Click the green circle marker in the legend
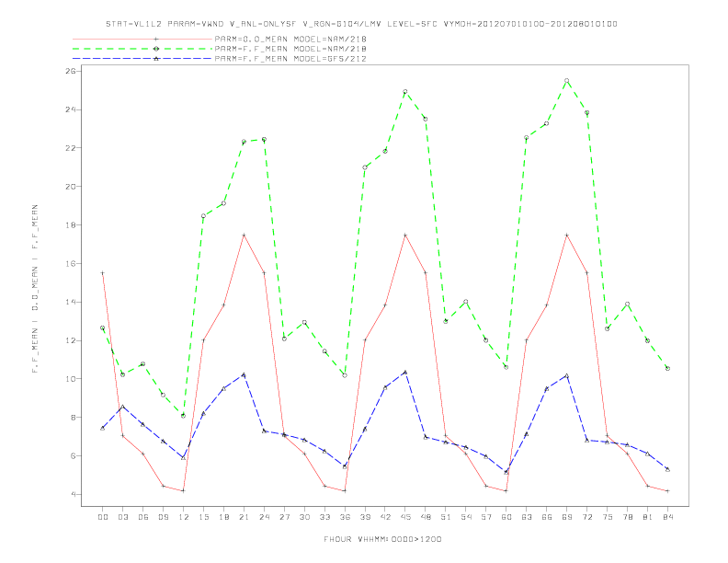Screen dimensions: 728x563 pyautogui.click(x=156, y=49)
